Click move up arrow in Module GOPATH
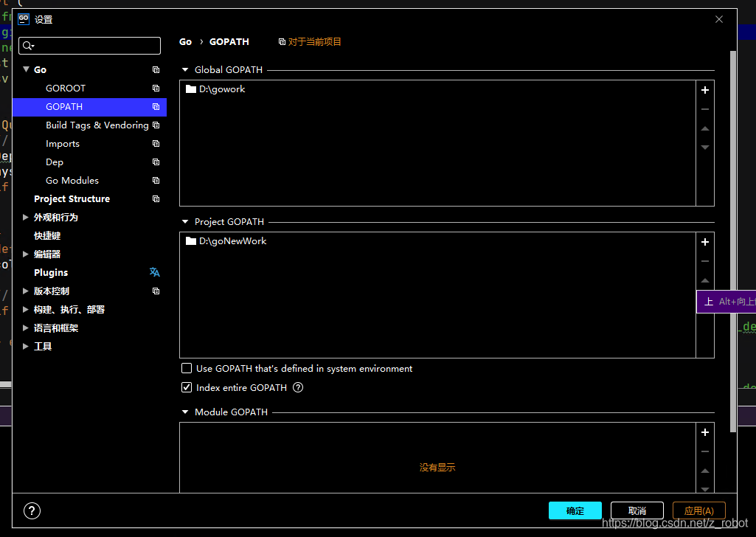The image size is (756, 537). coord(705,471)
